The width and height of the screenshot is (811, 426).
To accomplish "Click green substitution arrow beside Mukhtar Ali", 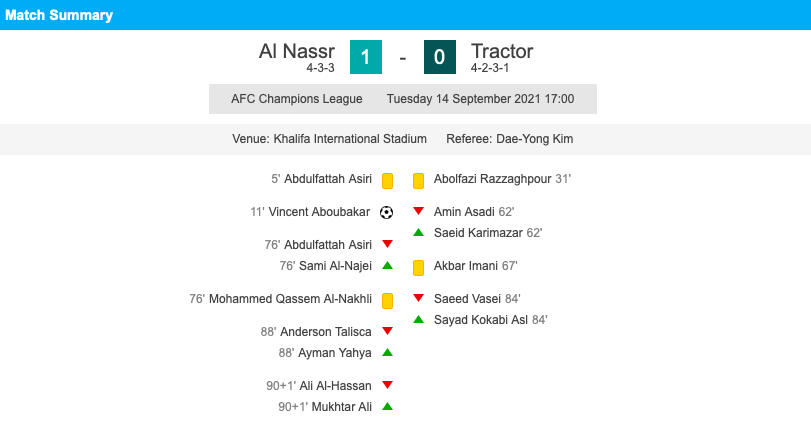I will click(387, 406).
